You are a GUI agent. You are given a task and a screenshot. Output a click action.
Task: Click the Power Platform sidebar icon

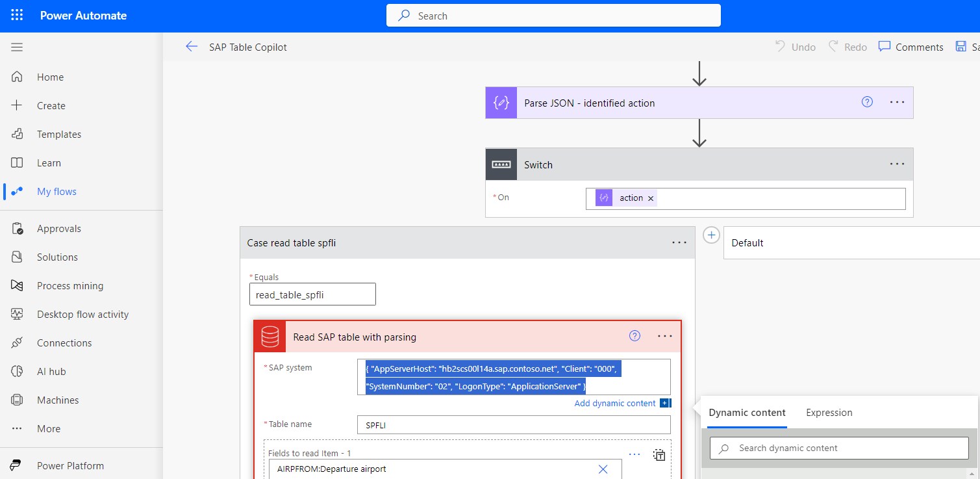pos(17,465)
